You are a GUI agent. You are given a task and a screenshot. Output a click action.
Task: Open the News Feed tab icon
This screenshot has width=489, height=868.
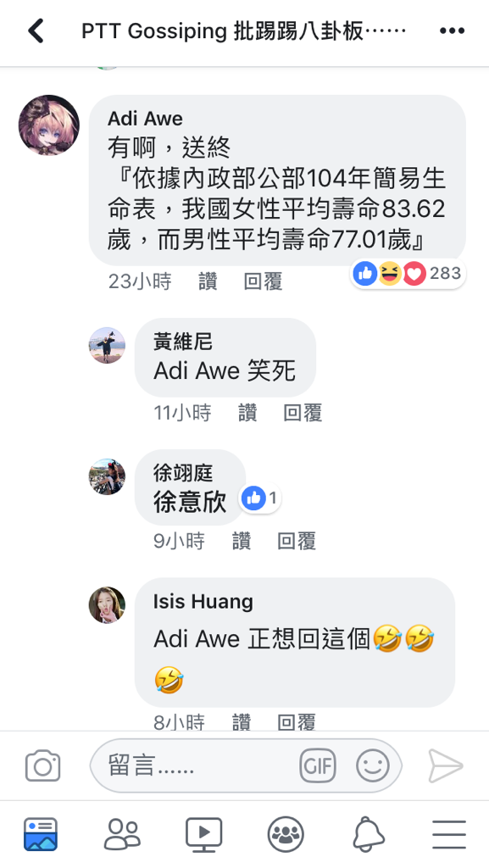coord(41,834)
